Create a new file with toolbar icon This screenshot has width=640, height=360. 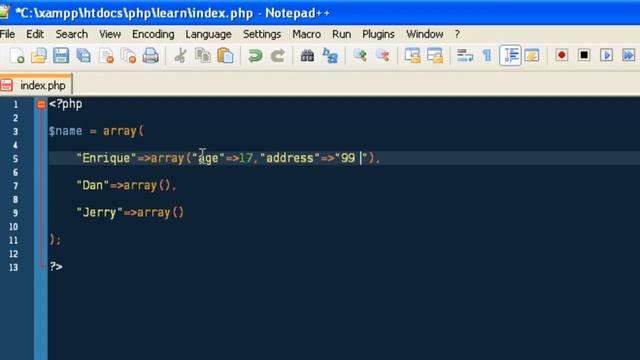pos(17,56)
